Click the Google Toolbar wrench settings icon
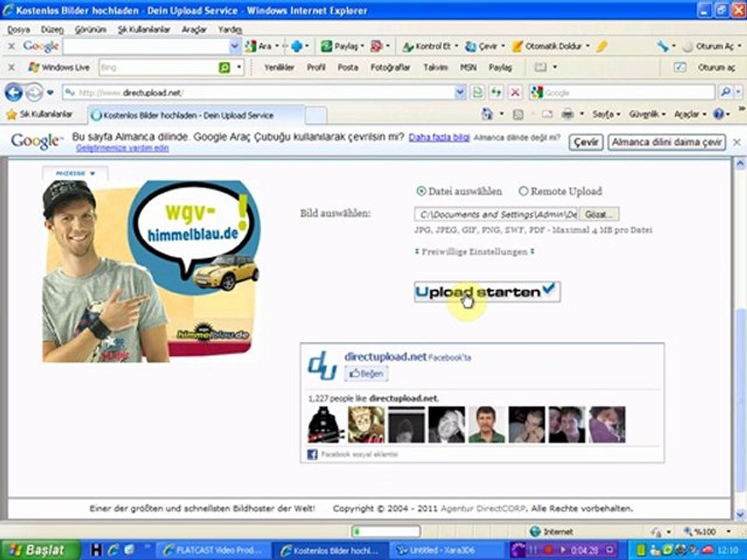The image size is (747, 560). (663, 46)
